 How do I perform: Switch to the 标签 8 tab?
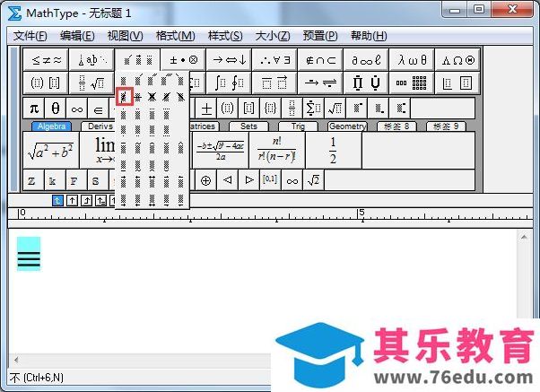pyautogui.click(x=396, y=126)
